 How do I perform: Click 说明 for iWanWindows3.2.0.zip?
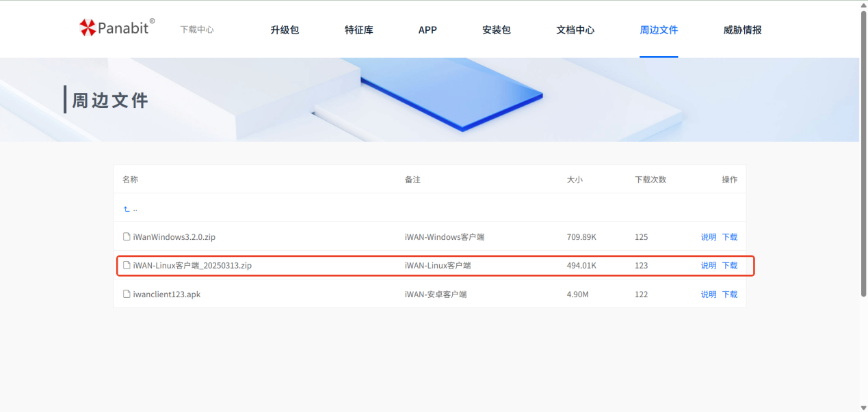click(709, 237)
